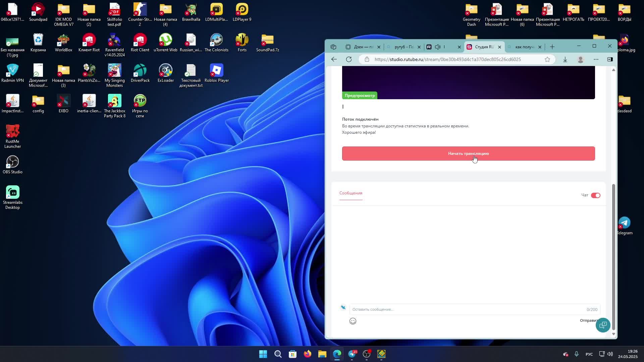
Task: View site information lock icon
Action: coord(367,59)
